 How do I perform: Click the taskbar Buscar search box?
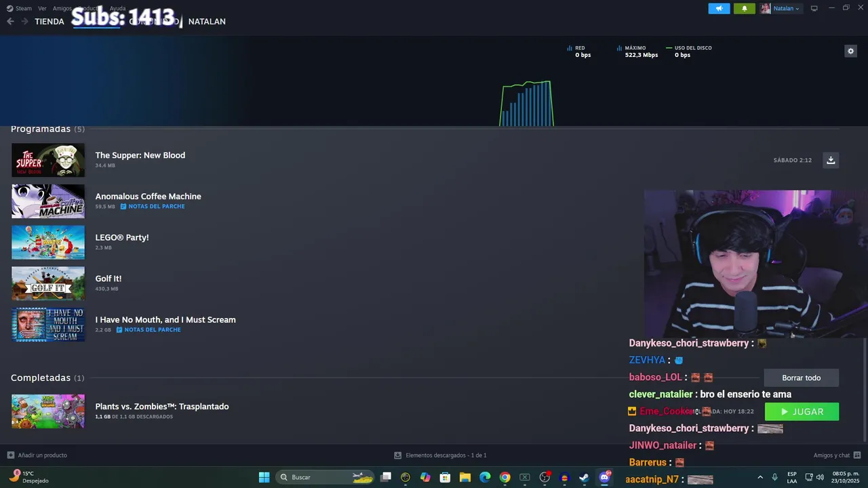click(326, 477)
